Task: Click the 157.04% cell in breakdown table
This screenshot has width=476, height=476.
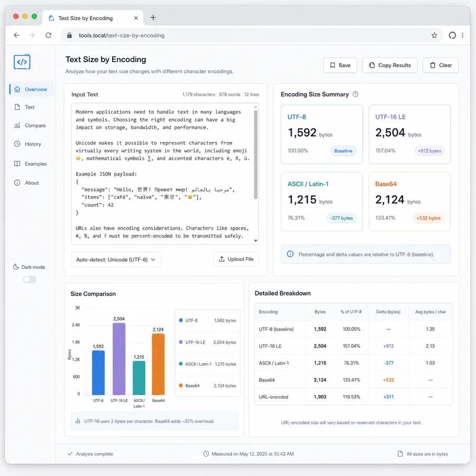Action: 352,346
